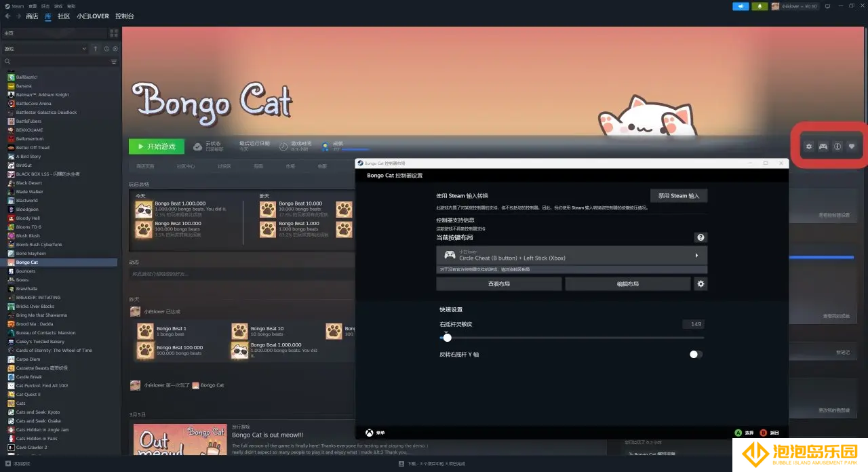Select Bongo Cat in game list
Viewport: 868px width, 472px height.
[x=62, y=262]
